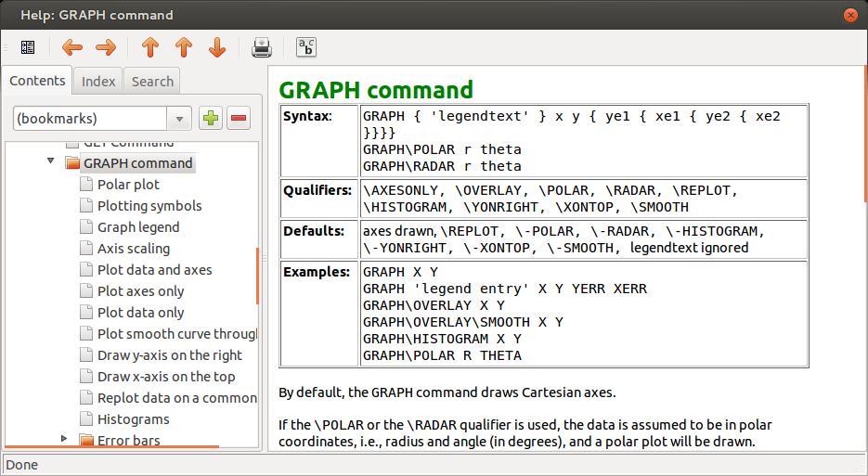The width and height of the screenshot is (868, 476).
Task: Click the up arrow next to the forward arrow
Action: [150, 47]
